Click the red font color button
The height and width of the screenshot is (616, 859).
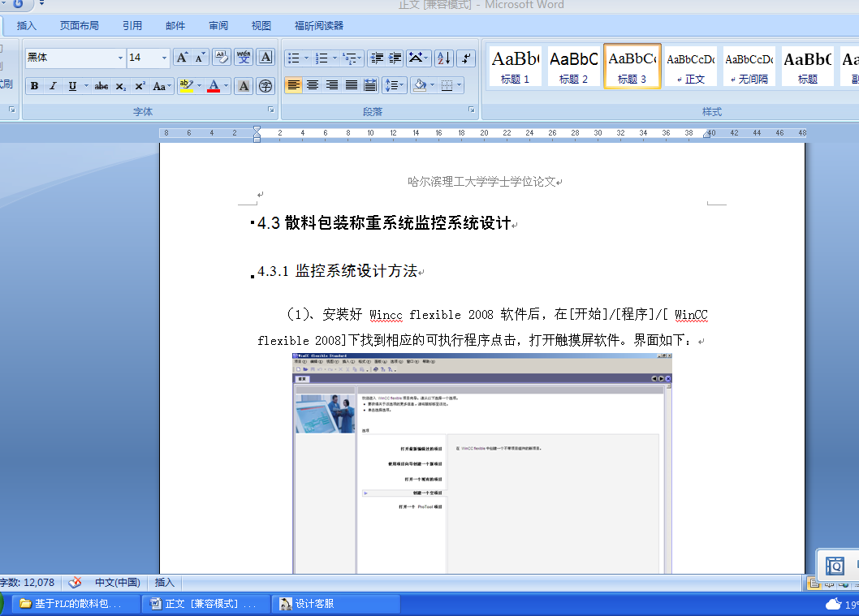tap(214, 86)
